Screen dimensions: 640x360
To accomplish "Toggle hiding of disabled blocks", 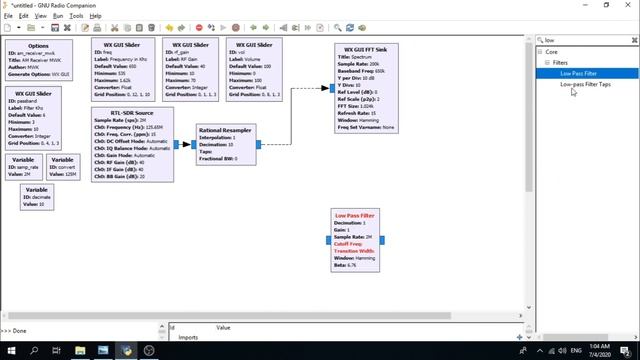I will click(320, 28).
